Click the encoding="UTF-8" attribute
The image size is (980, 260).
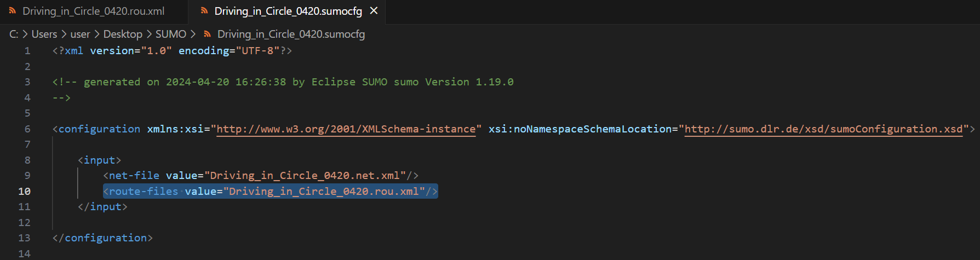tap(229, 50)
